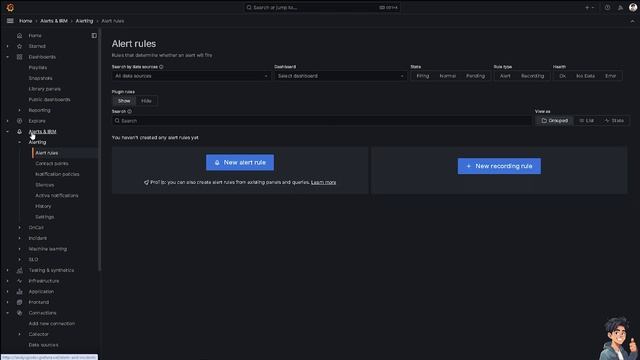The image size is (640, 360).
Task: Click the info icon beside Search label
Action: pyautogui.click(x=129, y=111)
